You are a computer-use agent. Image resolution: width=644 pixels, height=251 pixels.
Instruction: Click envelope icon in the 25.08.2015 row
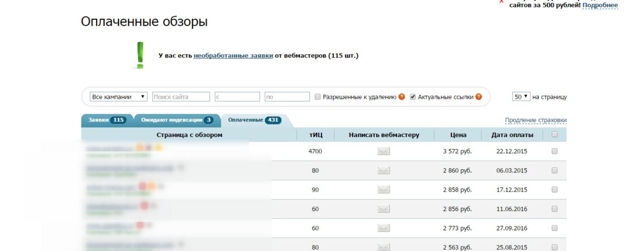tap(384, 247)
